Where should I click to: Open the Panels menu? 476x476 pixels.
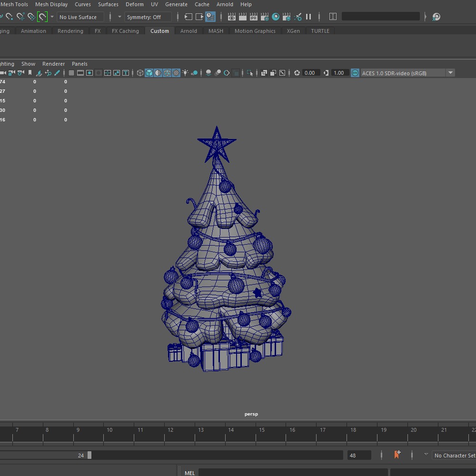point(79,64)
